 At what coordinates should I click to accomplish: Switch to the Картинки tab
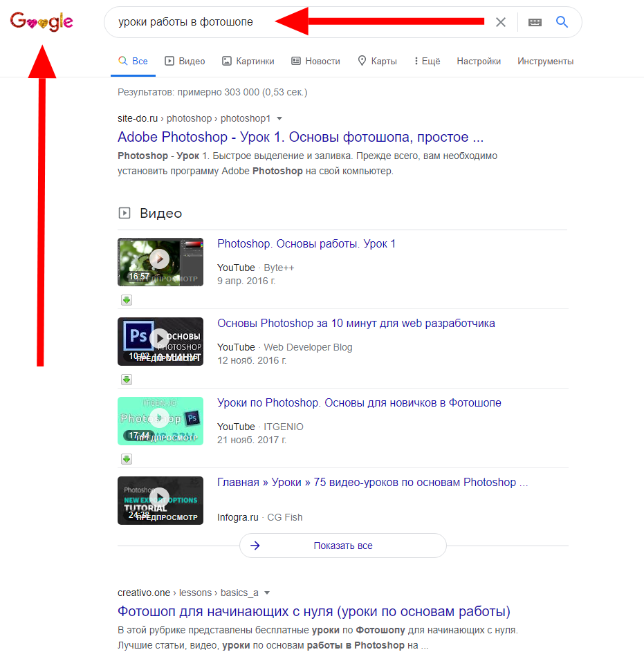click(248, 61)
